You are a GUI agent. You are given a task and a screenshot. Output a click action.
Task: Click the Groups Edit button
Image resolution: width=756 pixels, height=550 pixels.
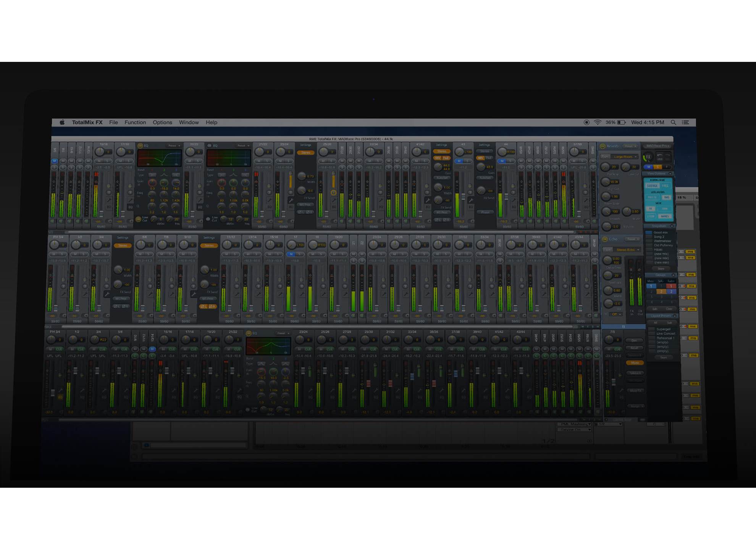click(655, 309)
